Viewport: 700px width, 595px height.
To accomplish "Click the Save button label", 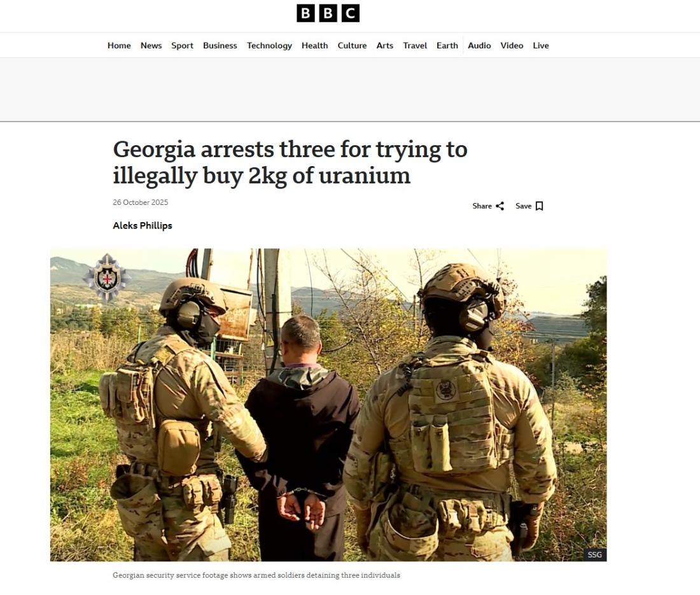I will coord(523,206).
